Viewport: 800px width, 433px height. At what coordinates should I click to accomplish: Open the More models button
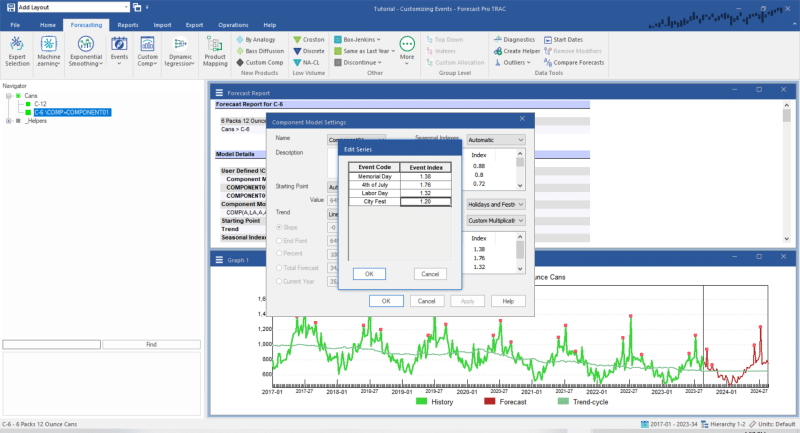click(407, 50)
